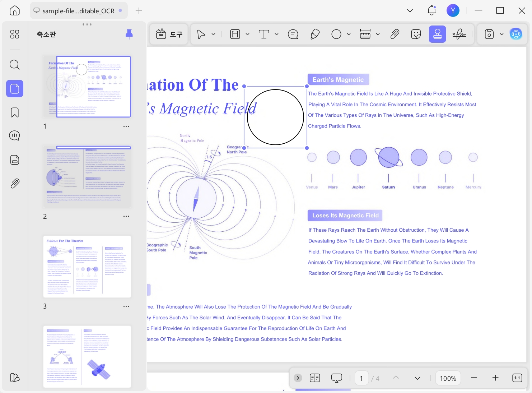Open the save options dropdown
532x393 pixels.
501,34
